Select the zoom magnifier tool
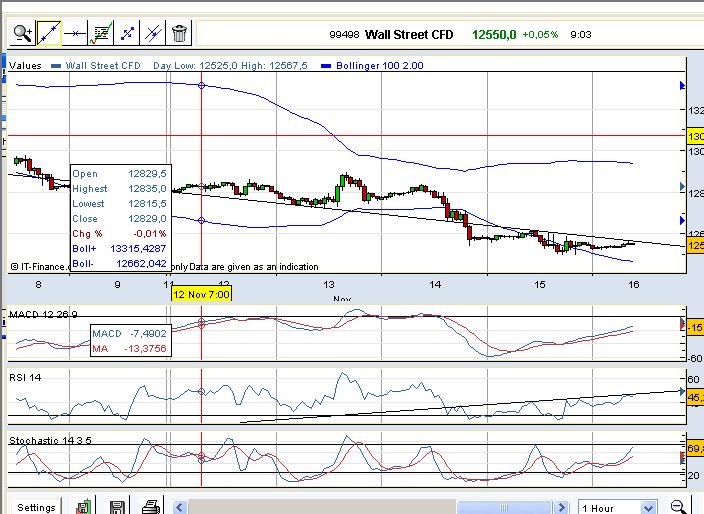Image resolution: width=704 pixels, height=514 pixels. (x=23, y=33)
